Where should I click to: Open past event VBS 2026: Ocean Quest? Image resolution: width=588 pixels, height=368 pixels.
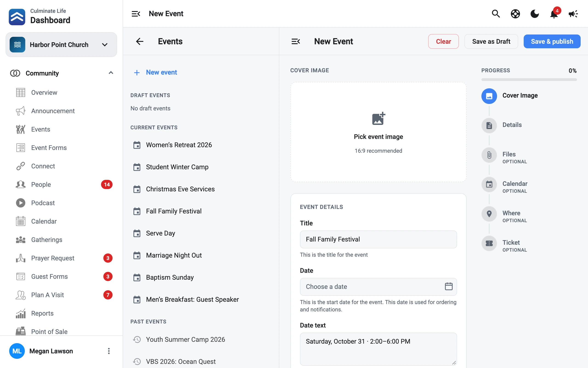click(x=201, y=361)
